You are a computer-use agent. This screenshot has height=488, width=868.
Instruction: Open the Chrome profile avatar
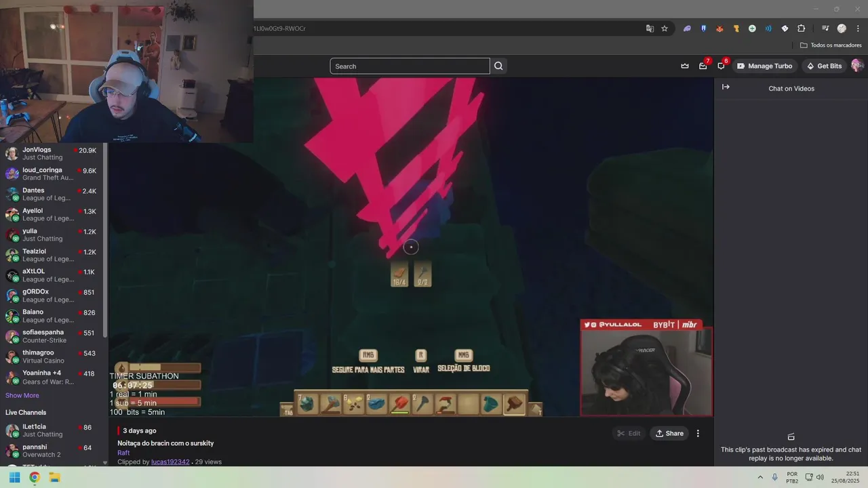pos(842,28)
